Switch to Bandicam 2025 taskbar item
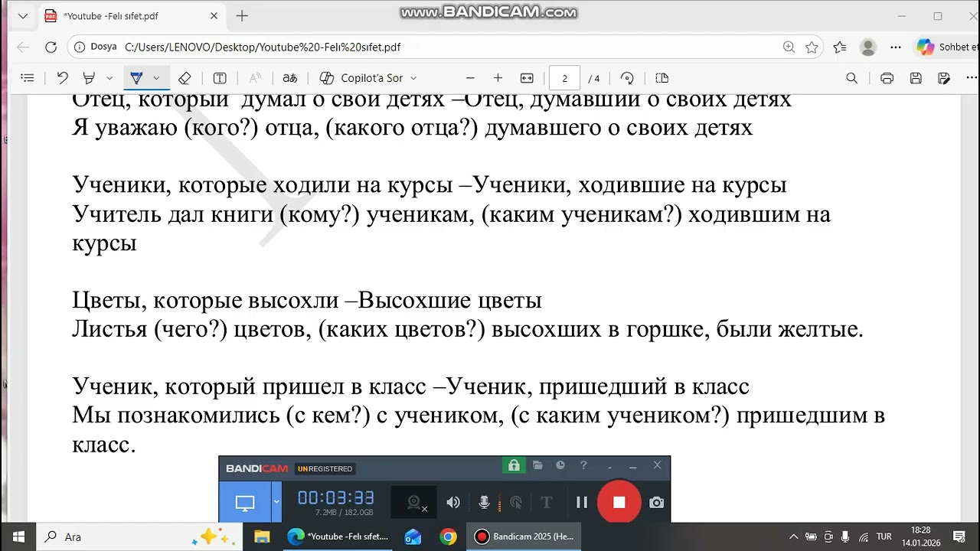 click(x=524, y=536)
